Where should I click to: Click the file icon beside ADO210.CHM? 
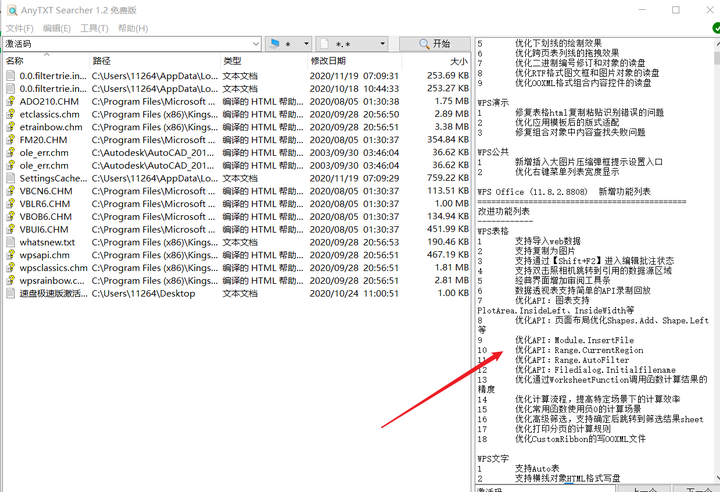tap(11, 102)
